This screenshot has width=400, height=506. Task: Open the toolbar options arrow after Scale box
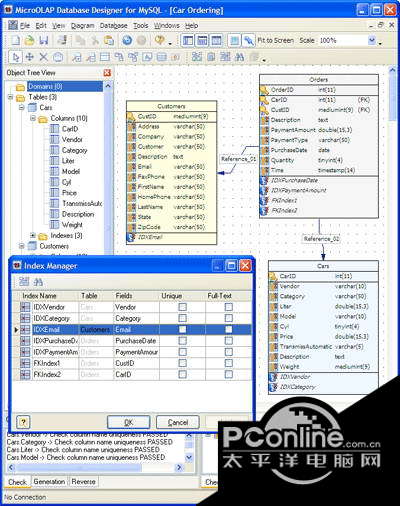pos(380,43)
